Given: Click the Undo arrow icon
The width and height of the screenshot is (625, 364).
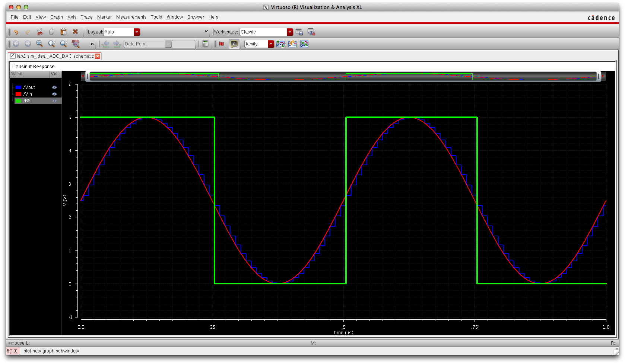Looking at the screenshot, I should [16, 32].
